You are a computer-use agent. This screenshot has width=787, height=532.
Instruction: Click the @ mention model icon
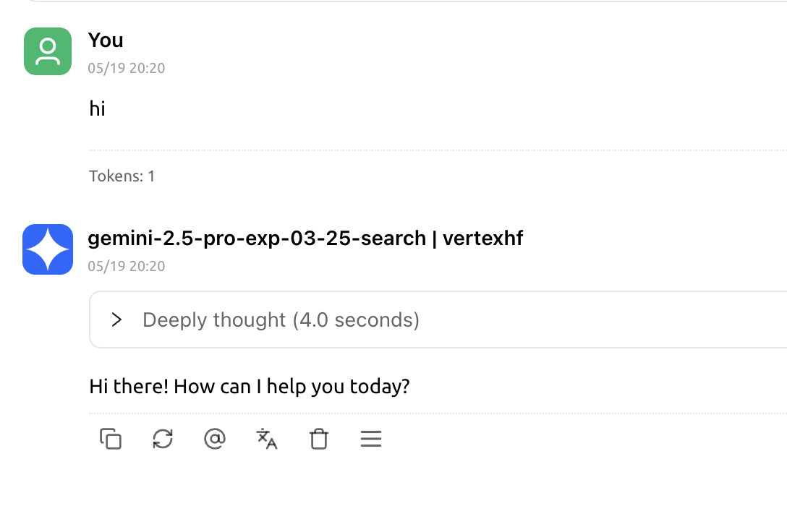click(215, 439)
